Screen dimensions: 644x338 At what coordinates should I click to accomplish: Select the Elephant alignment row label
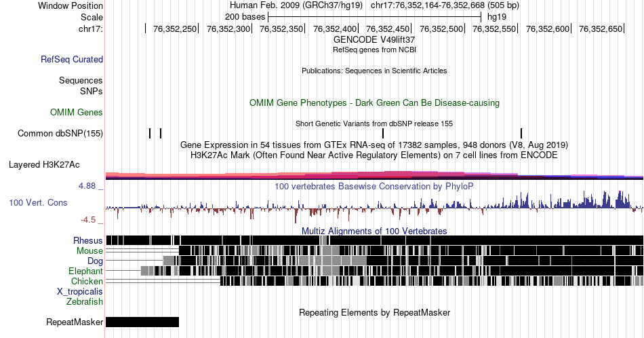click(x=85, y=271)
